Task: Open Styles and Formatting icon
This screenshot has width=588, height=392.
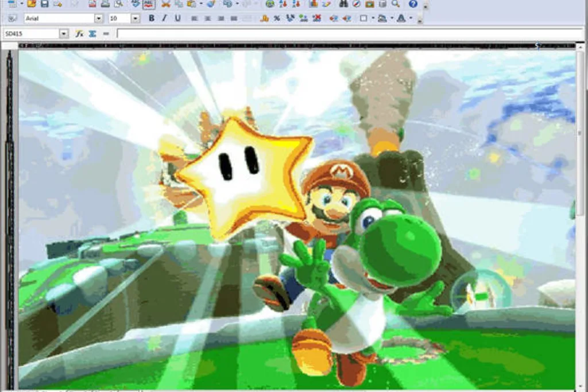Action: (x=13, y=18)
